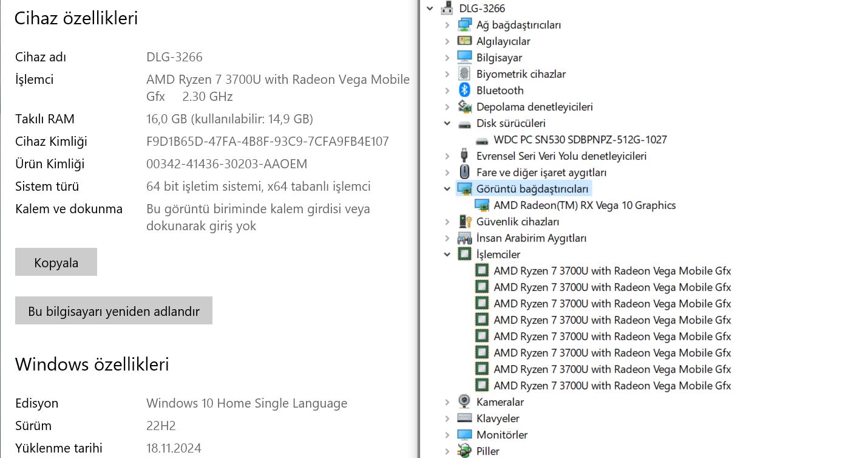Click the Depolama denetleyicileri icon
This screenshot has height=458, width=868.
[x=464, y=106]
